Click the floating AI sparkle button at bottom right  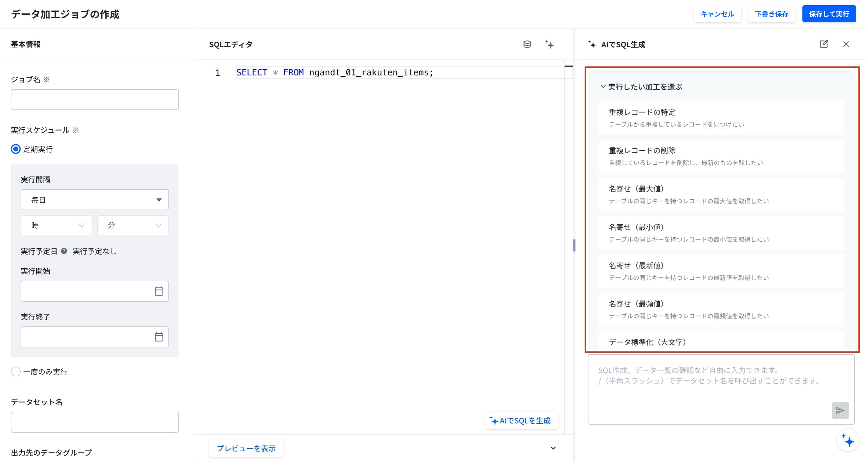pos(848,440)
